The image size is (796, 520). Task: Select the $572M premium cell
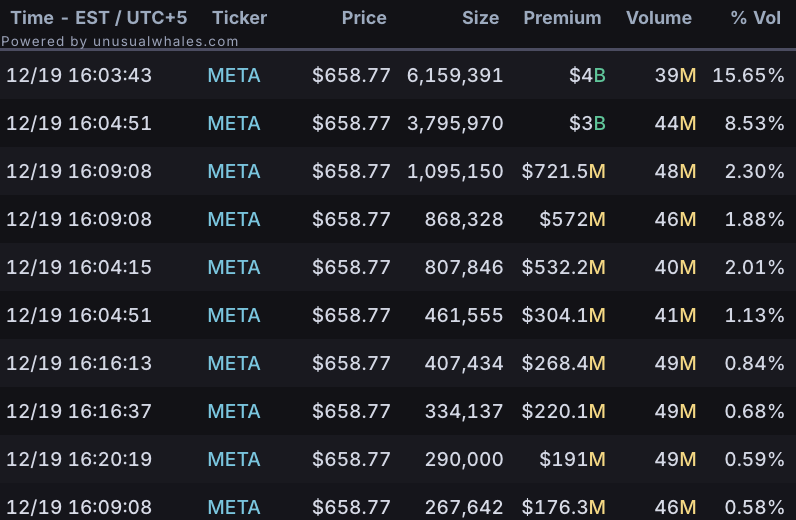tap(573, 219)
